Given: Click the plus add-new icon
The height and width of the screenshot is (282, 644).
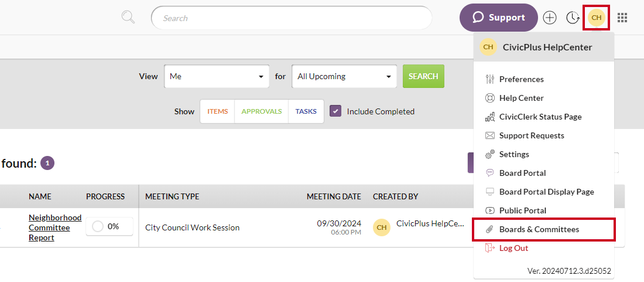Looking at the screenshot, I should (550, 18).
